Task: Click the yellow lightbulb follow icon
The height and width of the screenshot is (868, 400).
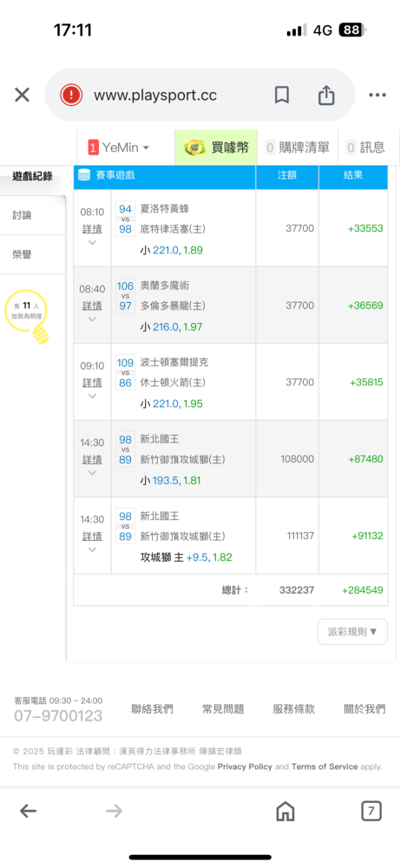Action: pos(28,317)
